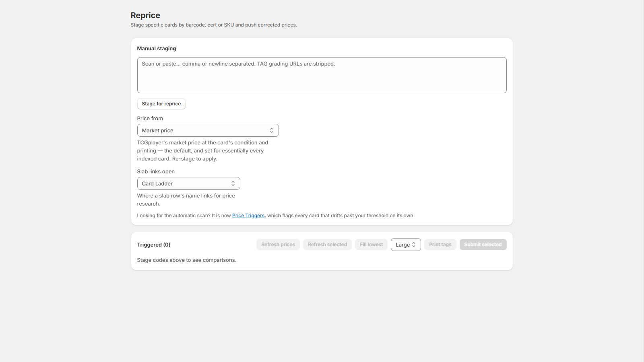
Task: Click the Refresh prices button
Action: pos(278,245)
